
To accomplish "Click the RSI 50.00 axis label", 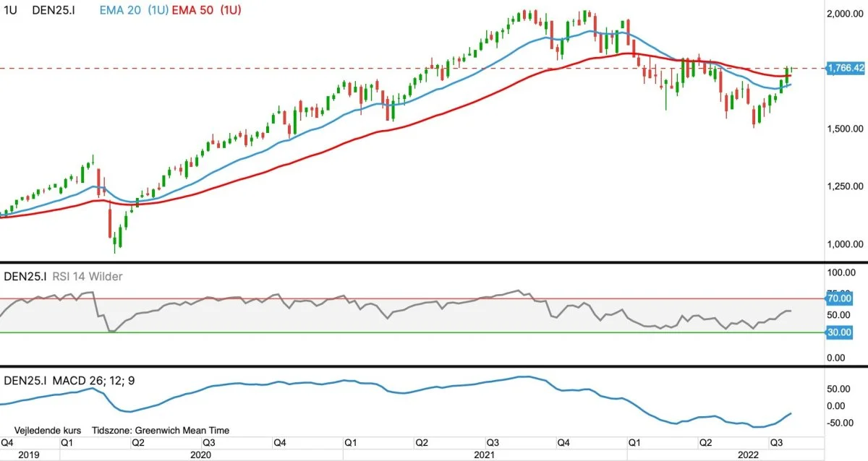I will tap(839, 315).
